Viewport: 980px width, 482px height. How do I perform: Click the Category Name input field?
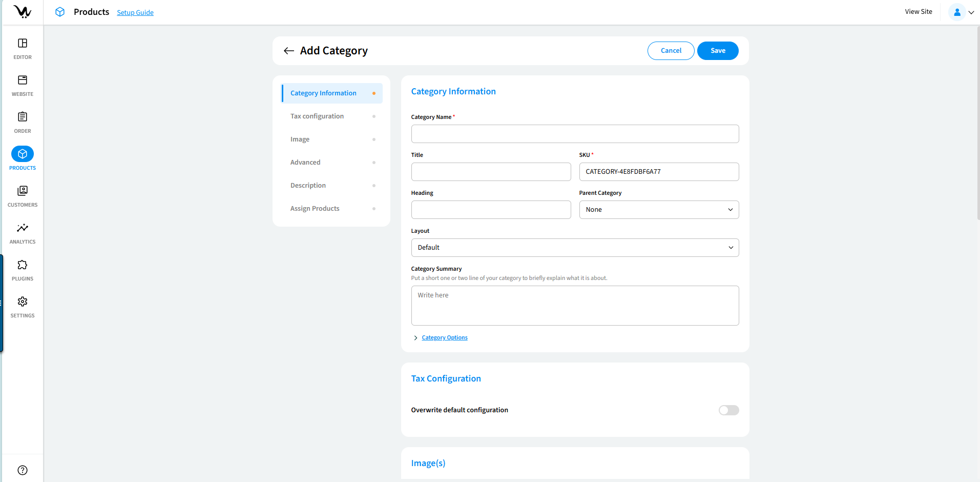click(575, 134)
